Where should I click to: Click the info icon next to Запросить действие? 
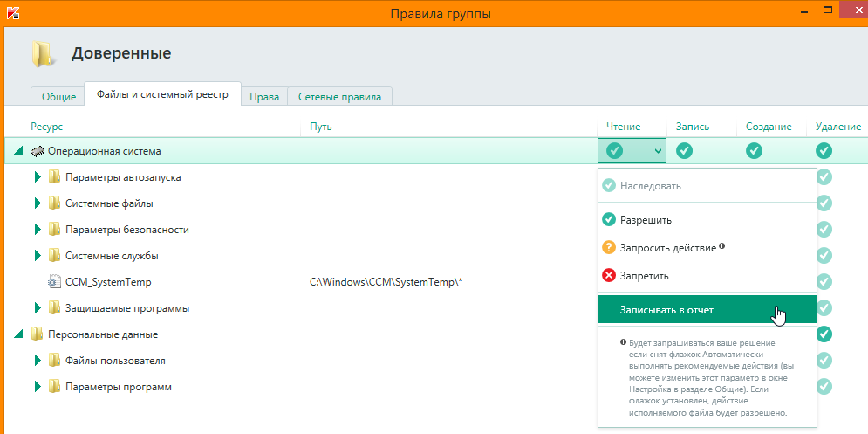[x=721, y=246]
